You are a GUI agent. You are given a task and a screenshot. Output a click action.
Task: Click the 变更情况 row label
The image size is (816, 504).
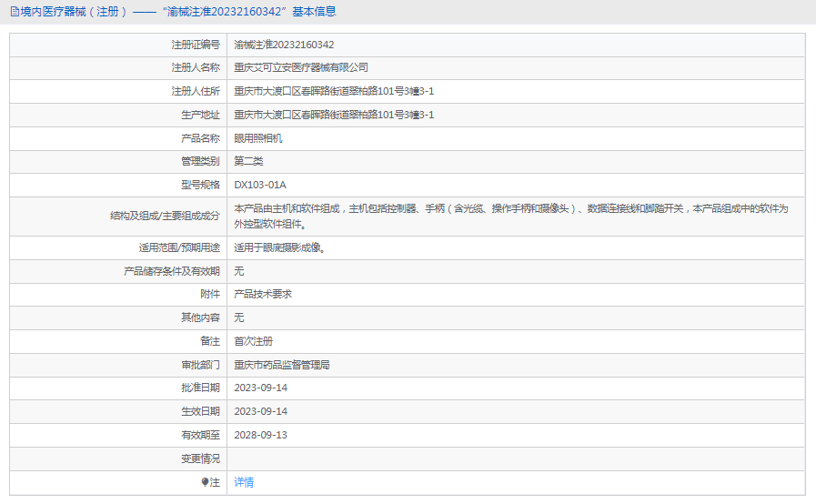(200, 459)
